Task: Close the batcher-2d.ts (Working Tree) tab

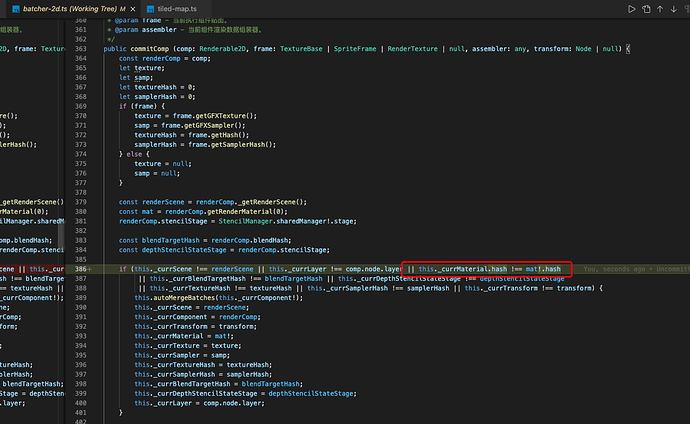Action: click(x=133, y=9)
